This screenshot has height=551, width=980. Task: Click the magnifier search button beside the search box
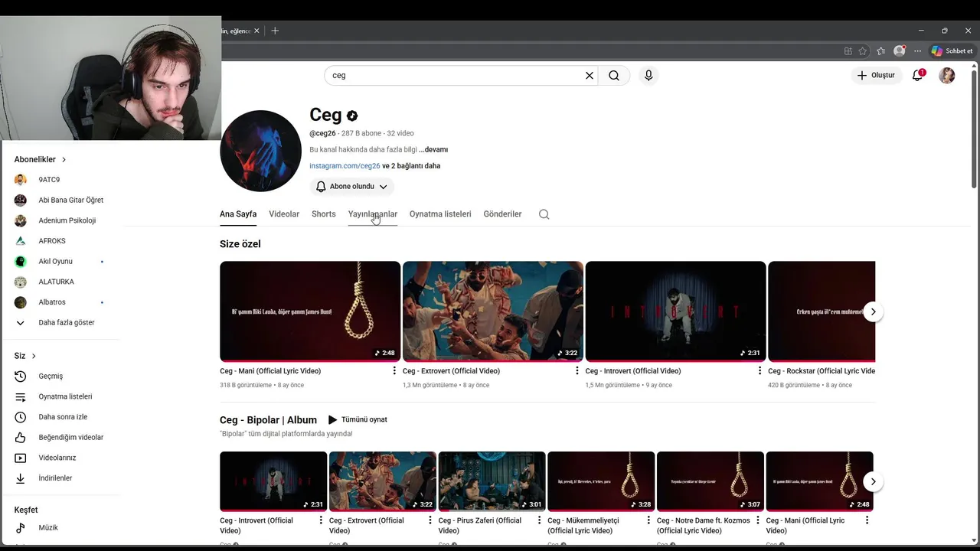coord(614,76)
